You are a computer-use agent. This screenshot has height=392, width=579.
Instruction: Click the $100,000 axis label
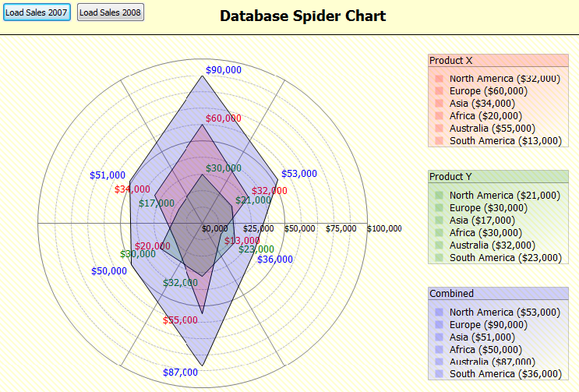point(384,229)
